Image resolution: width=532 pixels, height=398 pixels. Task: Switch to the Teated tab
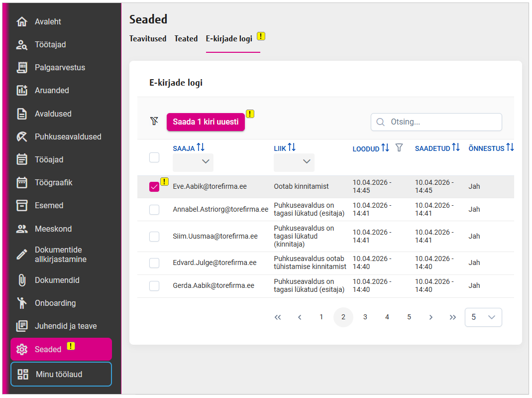[186, 38]
